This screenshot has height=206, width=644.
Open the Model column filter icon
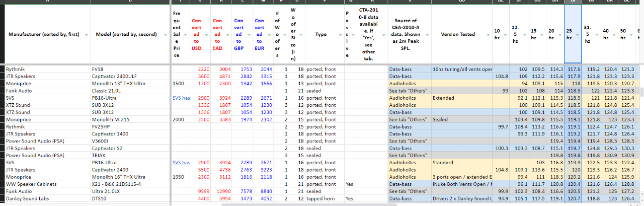166,34
